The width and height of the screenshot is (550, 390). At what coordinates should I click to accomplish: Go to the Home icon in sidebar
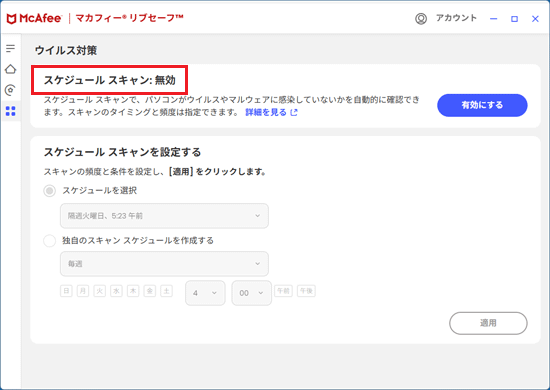[11, 69]
